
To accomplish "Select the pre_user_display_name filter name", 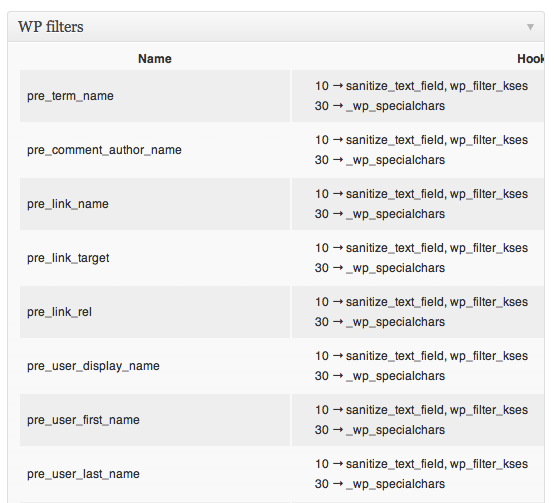I will (x=93, y=366).
